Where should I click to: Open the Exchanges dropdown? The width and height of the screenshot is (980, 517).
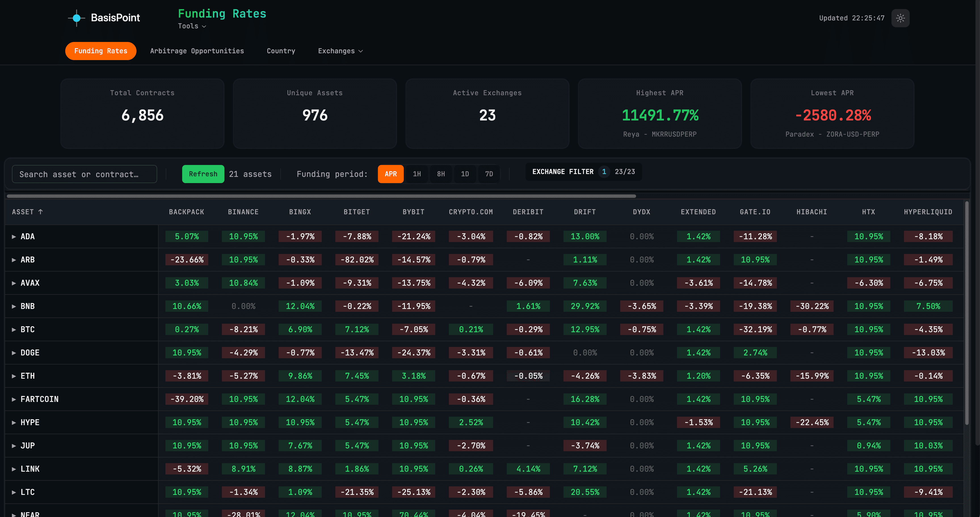(x=340, y=50)
